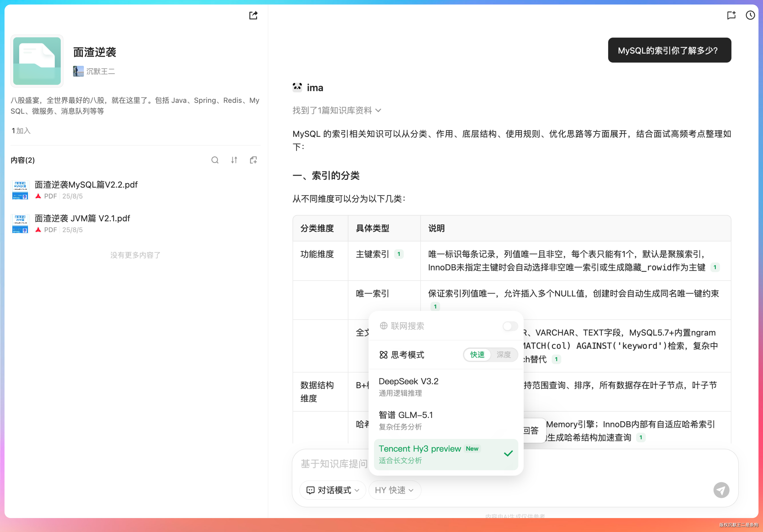Switch thinking mode to 深度

tap(503, 355)
